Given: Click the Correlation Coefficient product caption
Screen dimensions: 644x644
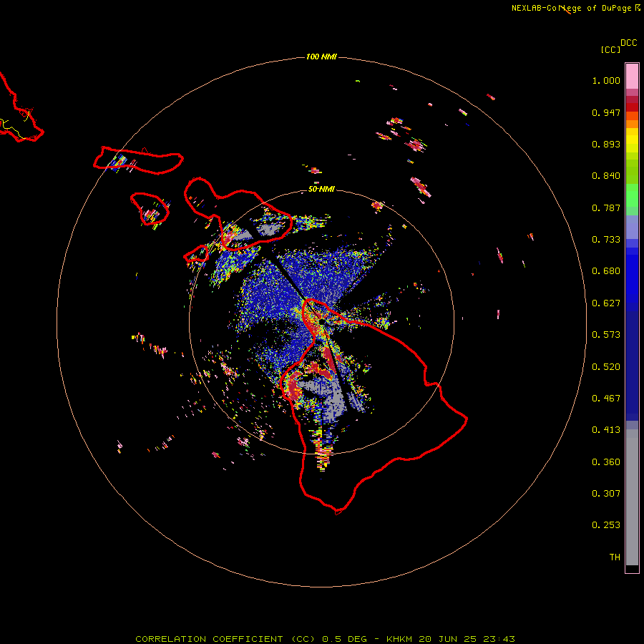Looking at the screenshot, I should click(325, 639).
